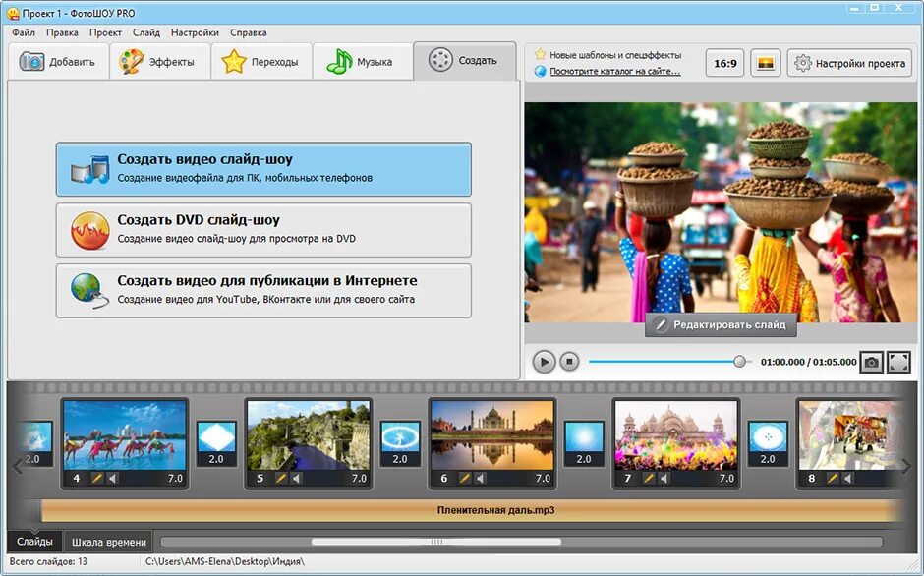Click the sound icon on slide 5
Screen dimensions: 924x576
click(297, 478)
